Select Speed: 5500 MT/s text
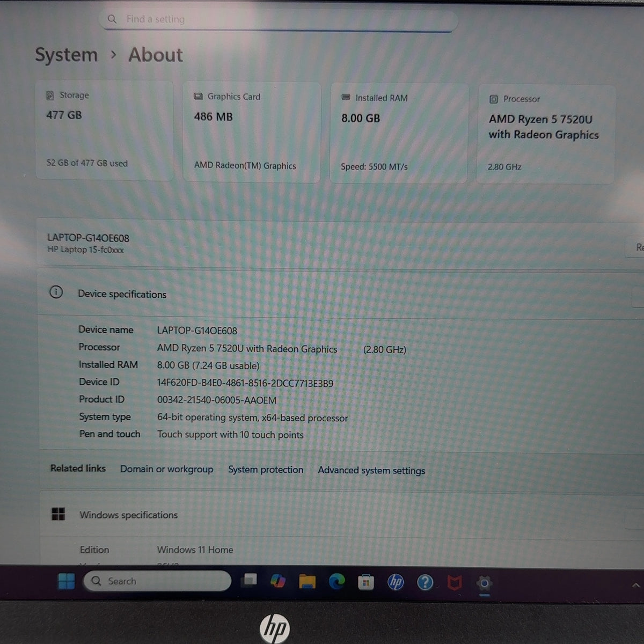This screenshot has height=644, width=644. tap(374, 167)
